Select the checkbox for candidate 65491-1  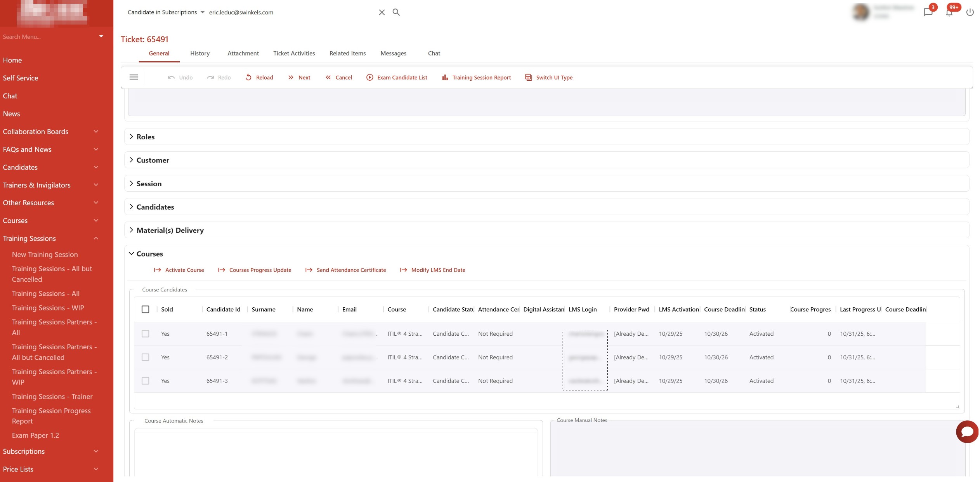coord(146,333)
